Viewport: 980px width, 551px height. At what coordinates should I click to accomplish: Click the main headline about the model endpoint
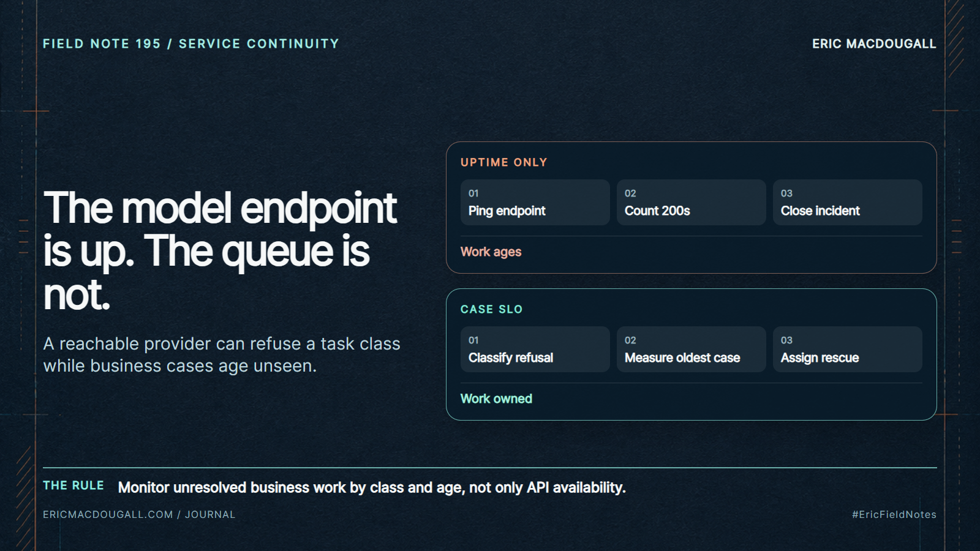(x=221, y=251)
